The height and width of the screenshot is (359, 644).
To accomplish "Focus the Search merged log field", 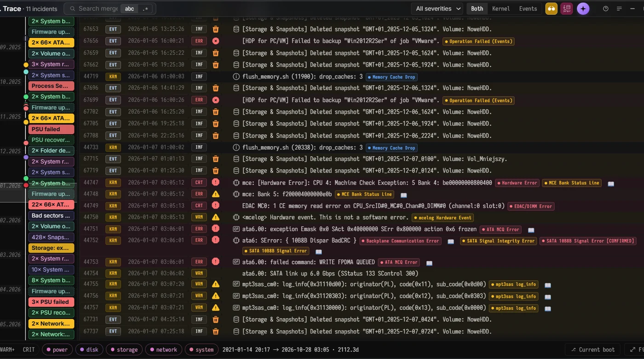I will coord(98,9).
